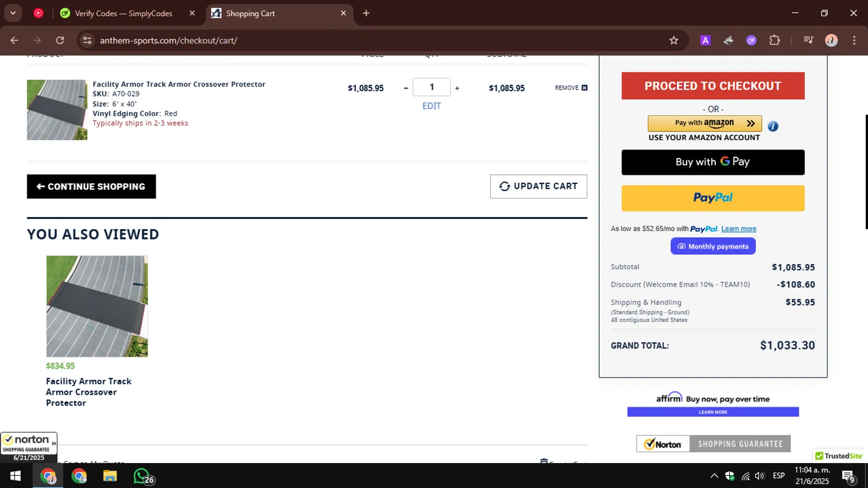
Task: Open the tab search dropdown arrow
Action: (13, 13)
